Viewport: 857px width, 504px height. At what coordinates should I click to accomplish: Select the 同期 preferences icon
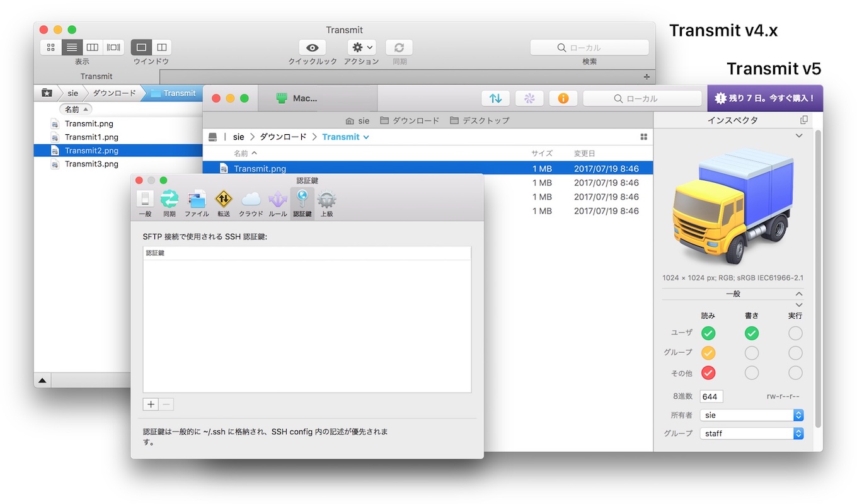coord(170,200)
